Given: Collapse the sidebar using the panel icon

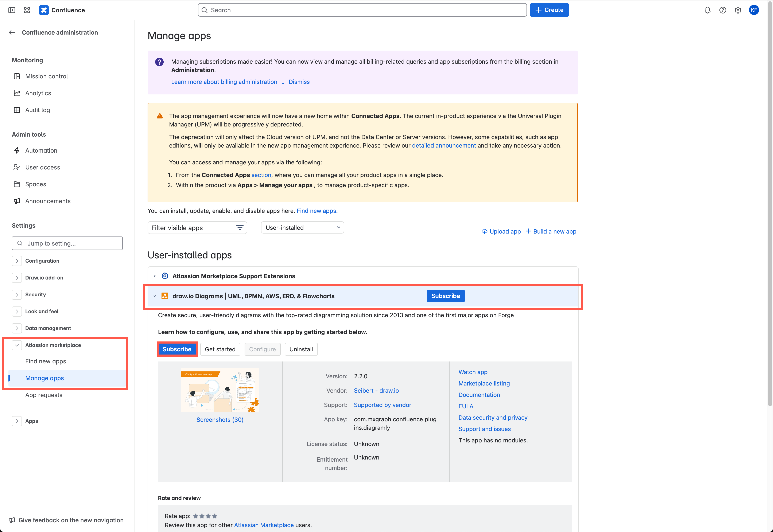Looking at the screenshot, I should pos(12,10).
